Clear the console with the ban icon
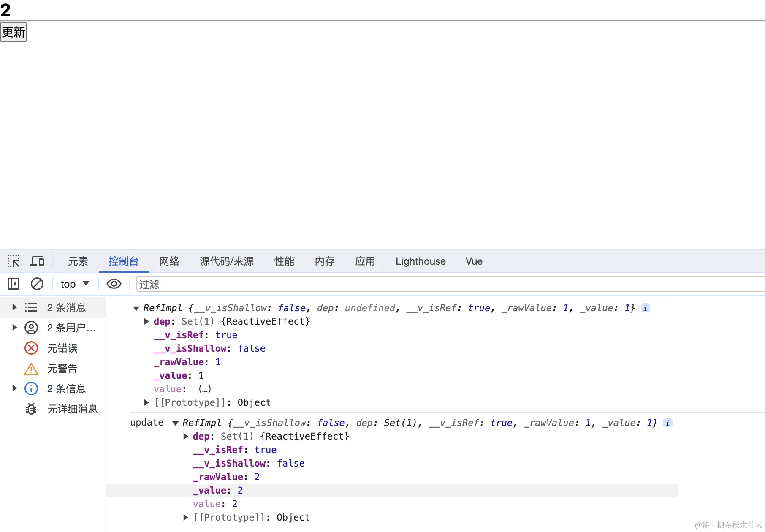 (x=37, y=284)
